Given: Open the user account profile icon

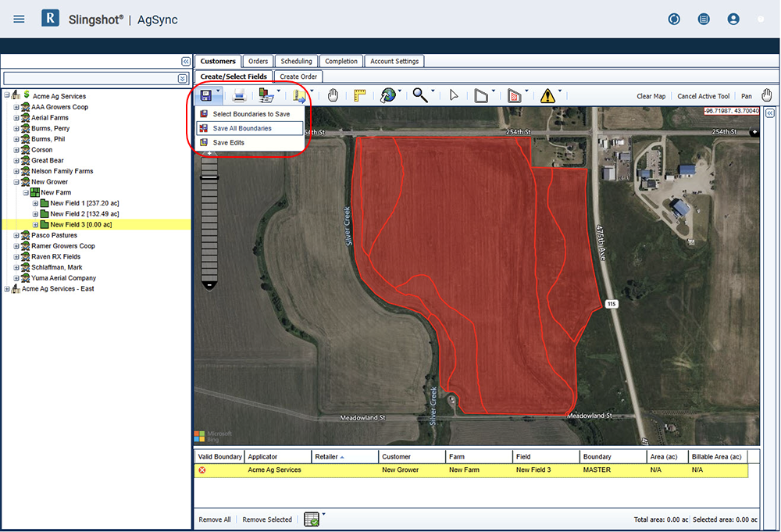Looking at the screenshot, I should point(733,20).
